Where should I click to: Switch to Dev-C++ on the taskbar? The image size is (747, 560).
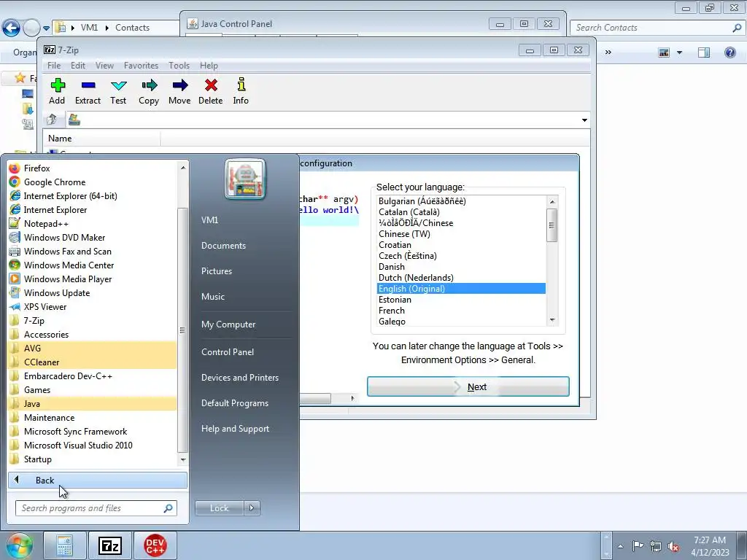[x=155, y=545]
